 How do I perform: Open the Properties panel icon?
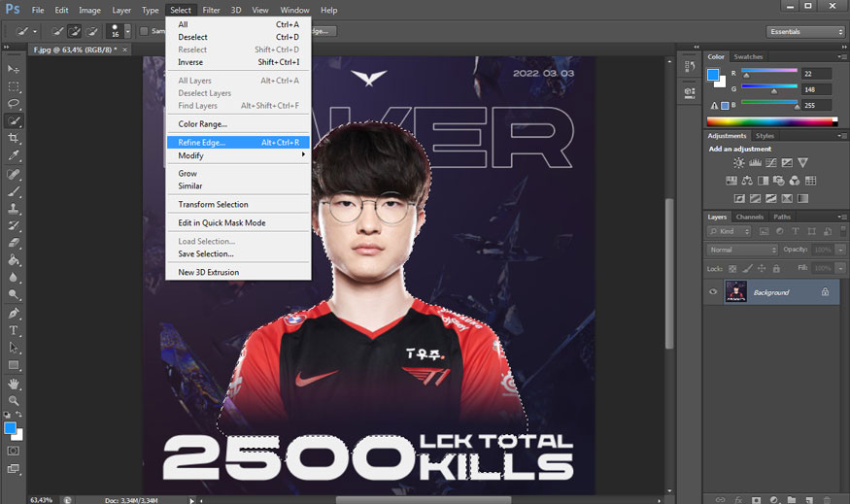coord(690,92)
